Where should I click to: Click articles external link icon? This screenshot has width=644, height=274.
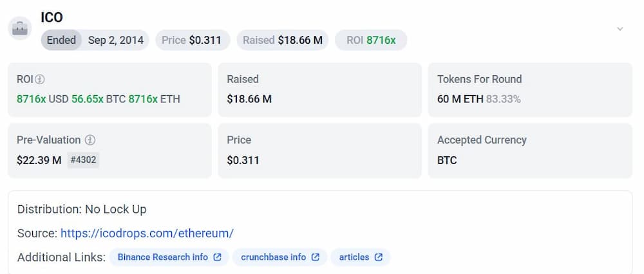click(379, 257)
